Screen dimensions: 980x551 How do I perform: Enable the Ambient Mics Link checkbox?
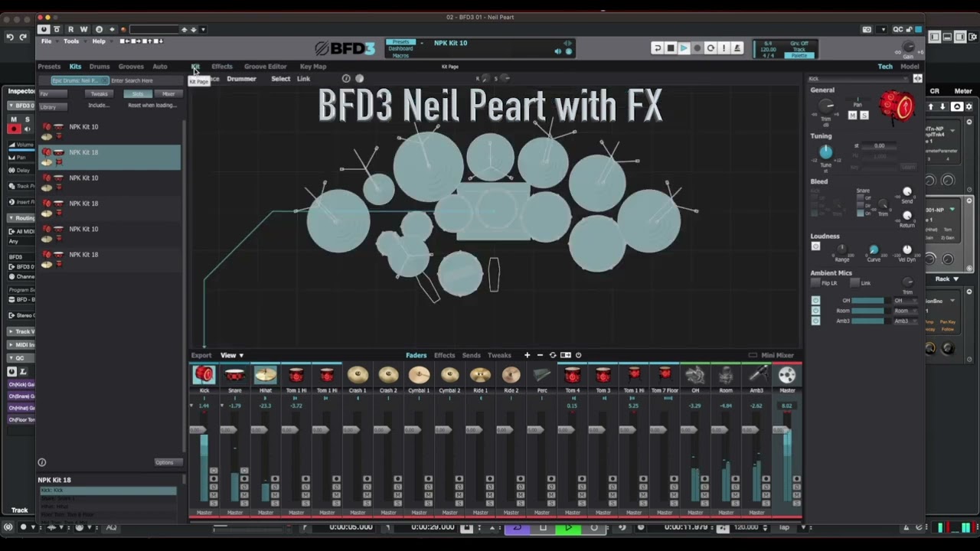pyautogui.click(x=855, y=283)
